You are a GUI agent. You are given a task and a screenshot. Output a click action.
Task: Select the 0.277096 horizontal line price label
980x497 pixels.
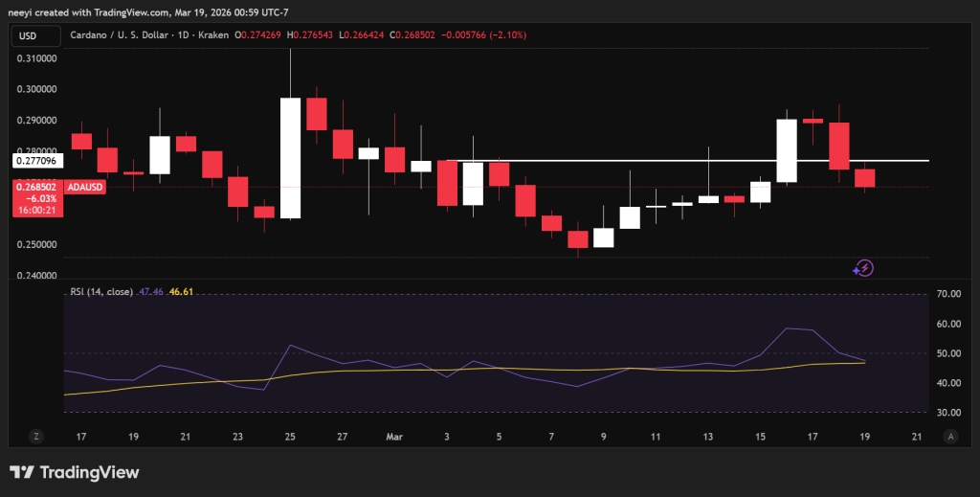[x=37, y=161]
